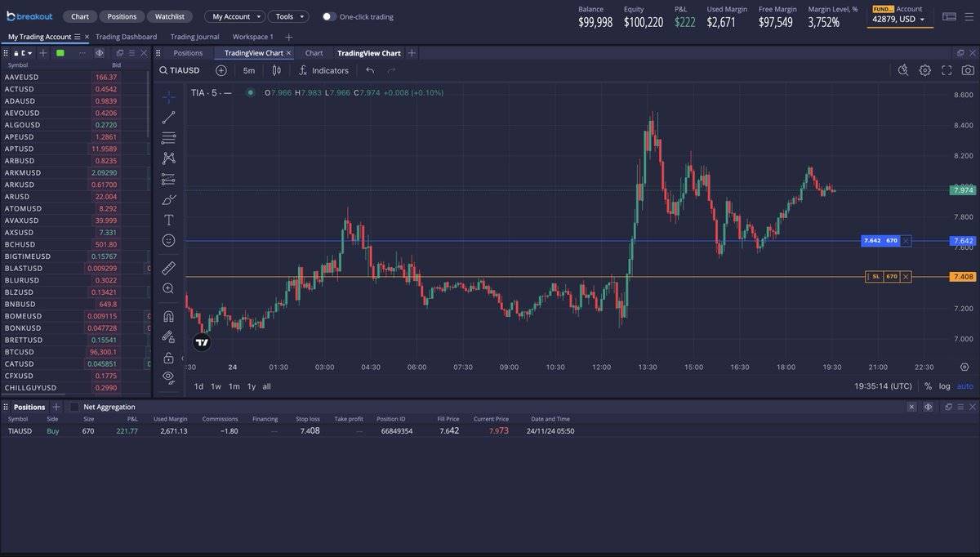This screenshot has height=557, width=980.
Task: Enable Magnet mode in chart toolbar
Action: click(168, 316)
